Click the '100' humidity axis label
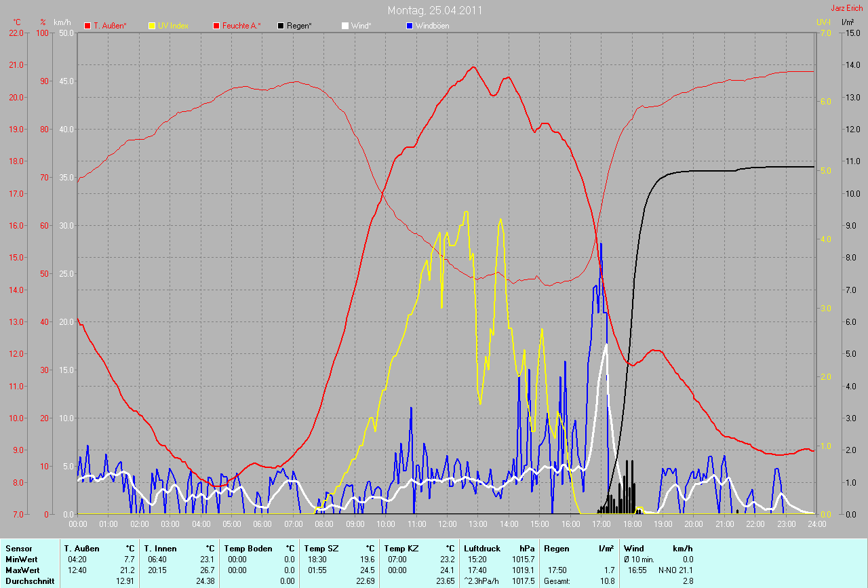The height and width of the screenshot is (588, 868). tap(43, 33)
